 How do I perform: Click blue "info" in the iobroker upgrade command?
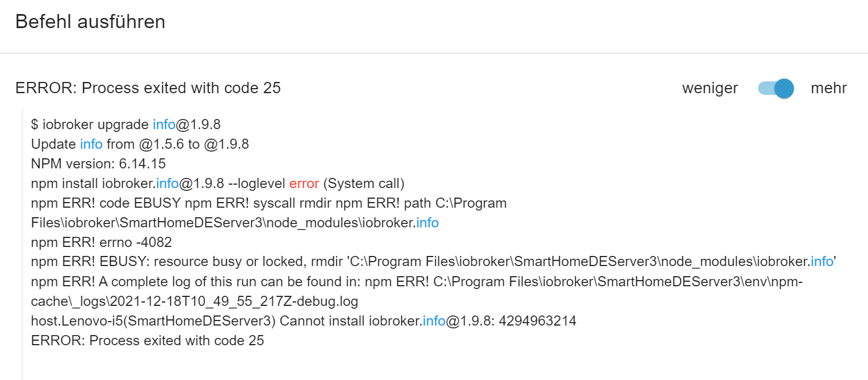(x=164, y=125)
